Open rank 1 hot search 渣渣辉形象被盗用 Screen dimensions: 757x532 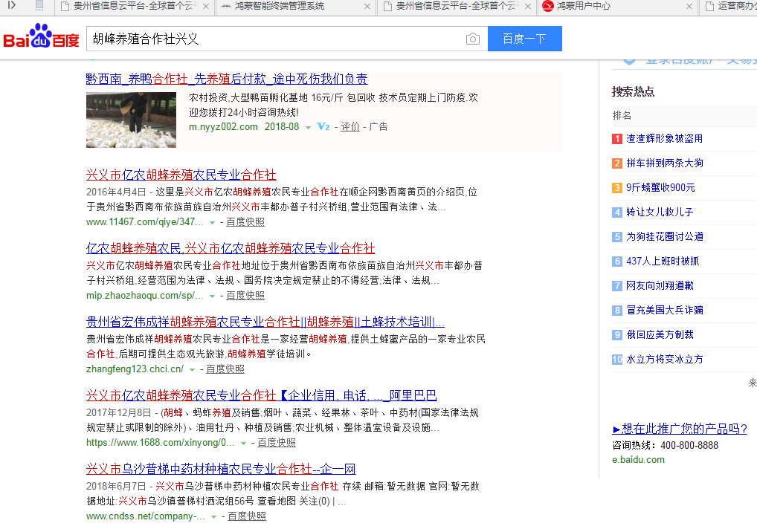[x=664, y=139]
